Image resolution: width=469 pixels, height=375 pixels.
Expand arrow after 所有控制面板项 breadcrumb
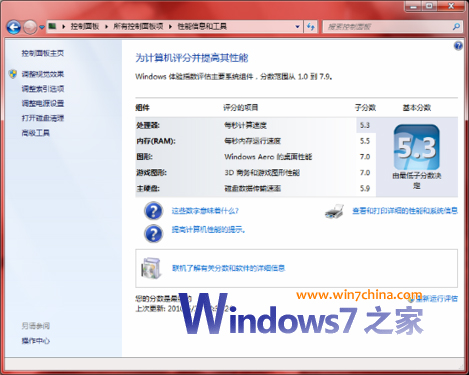170,27
